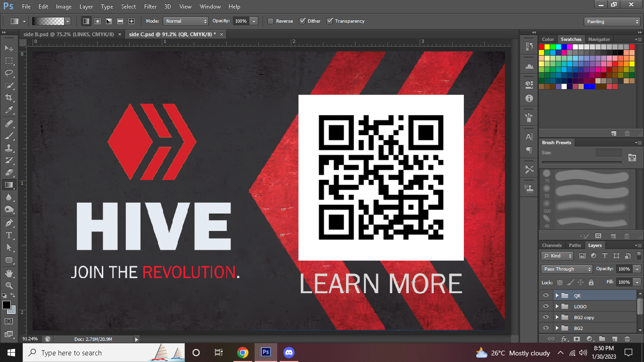Select the Clone Stamp tool

tap(9, 148)
